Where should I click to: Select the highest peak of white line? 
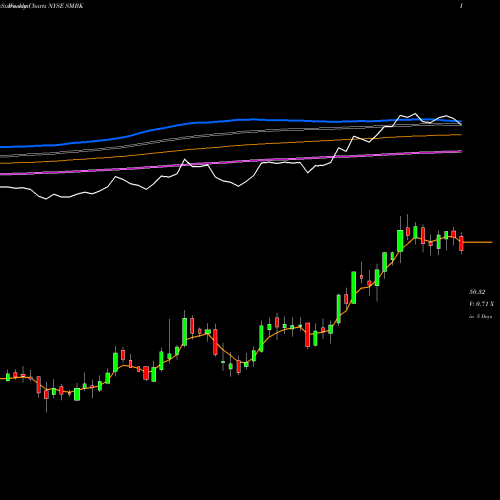(415, 114)
